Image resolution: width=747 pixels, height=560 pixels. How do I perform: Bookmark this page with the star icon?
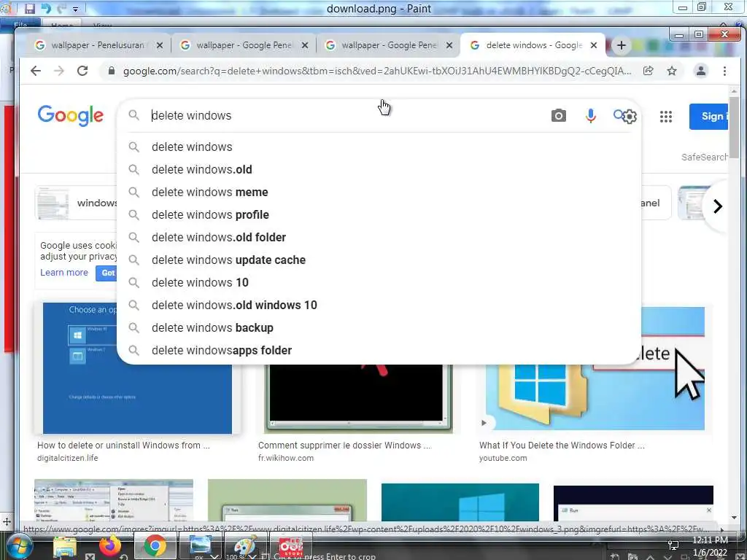tap(672, 71)
